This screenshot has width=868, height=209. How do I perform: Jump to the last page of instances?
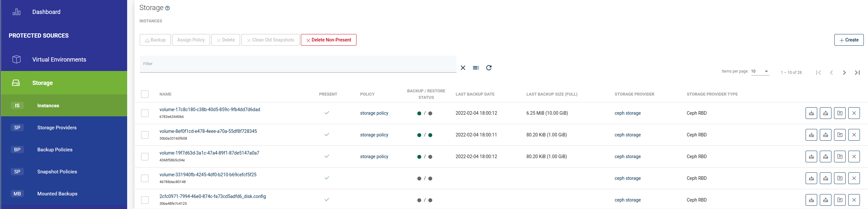coord(857,73)
